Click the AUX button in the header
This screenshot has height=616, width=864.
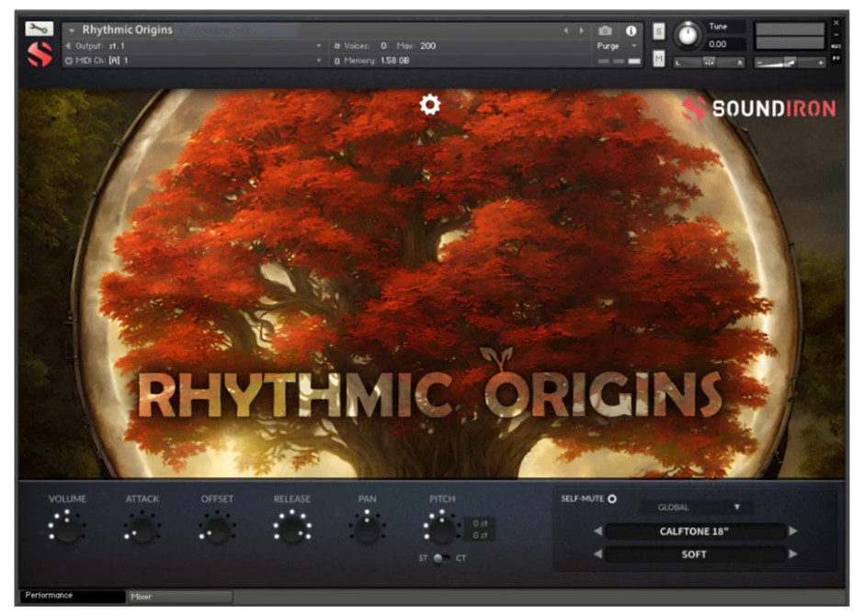tap(836, 46)
